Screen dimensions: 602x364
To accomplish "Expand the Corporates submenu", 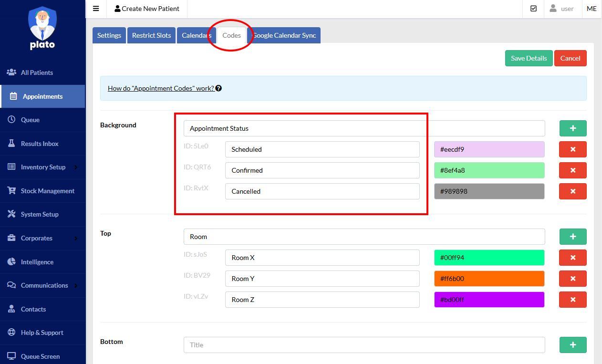I will pos(37,238).
